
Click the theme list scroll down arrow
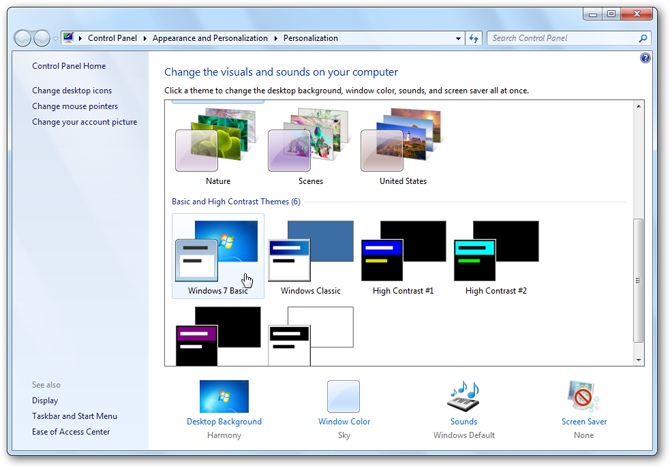point(638,360)
